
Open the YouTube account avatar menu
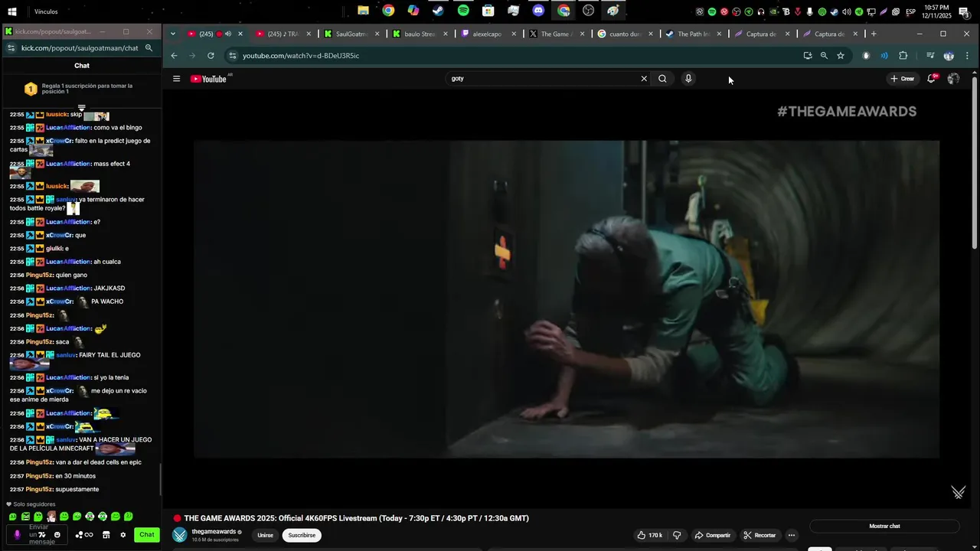953,78
